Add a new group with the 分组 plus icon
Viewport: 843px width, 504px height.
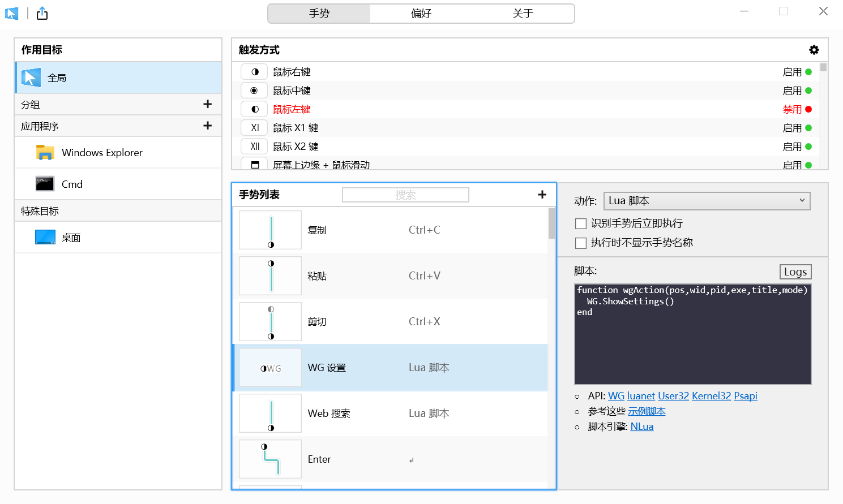click(x=208, y=104)
